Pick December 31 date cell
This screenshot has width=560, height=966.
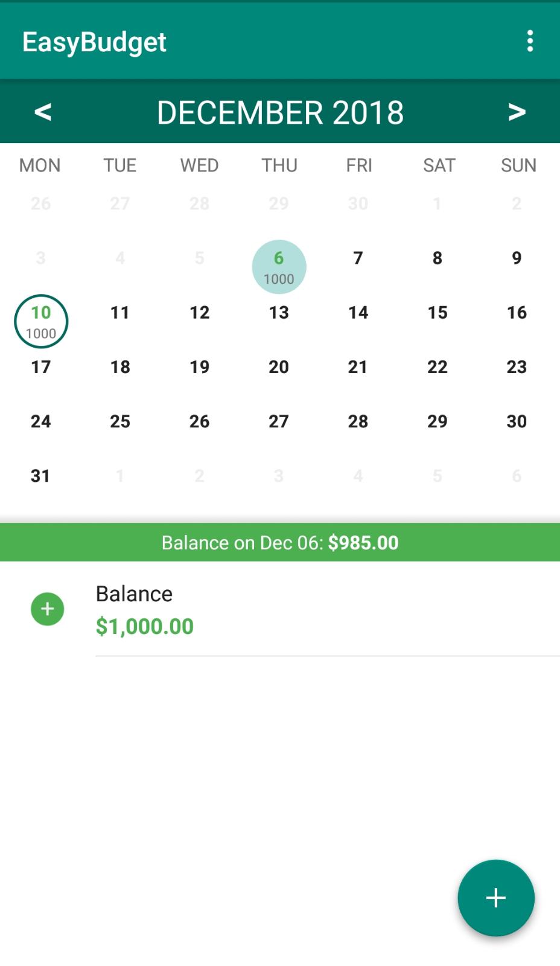click(40, 476)
